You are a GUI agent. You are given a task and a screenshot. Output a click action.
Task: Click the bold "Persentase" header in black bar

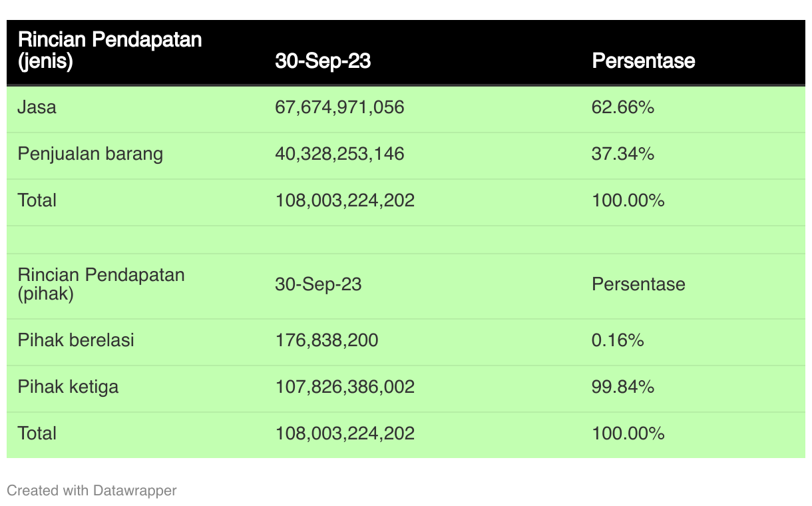click(643, 61)
